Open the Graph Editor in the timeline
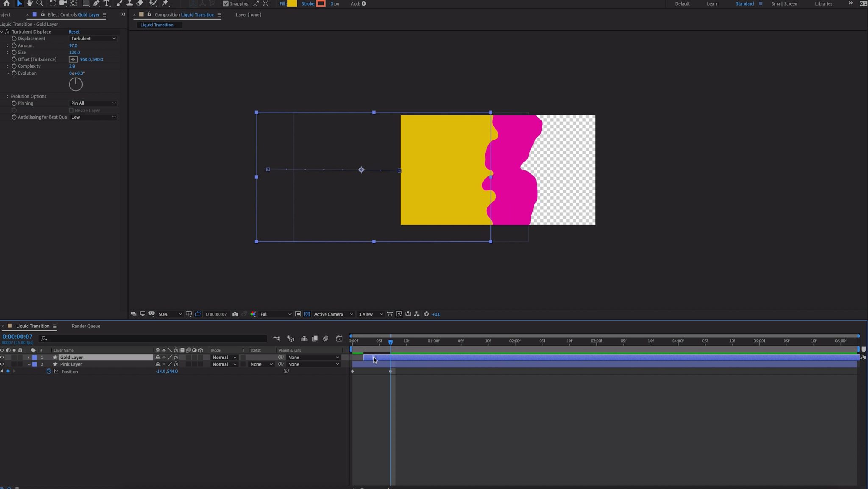 point(339,338)
